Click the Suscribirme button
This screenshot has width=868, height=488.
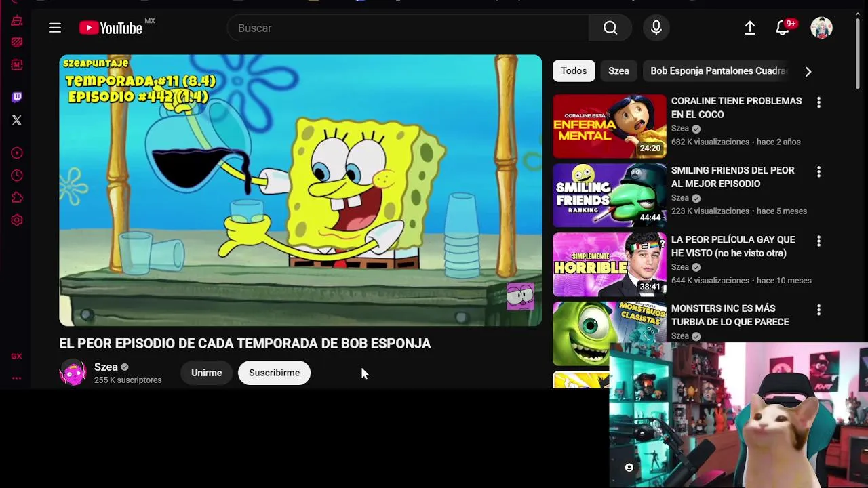coord(274,373)
